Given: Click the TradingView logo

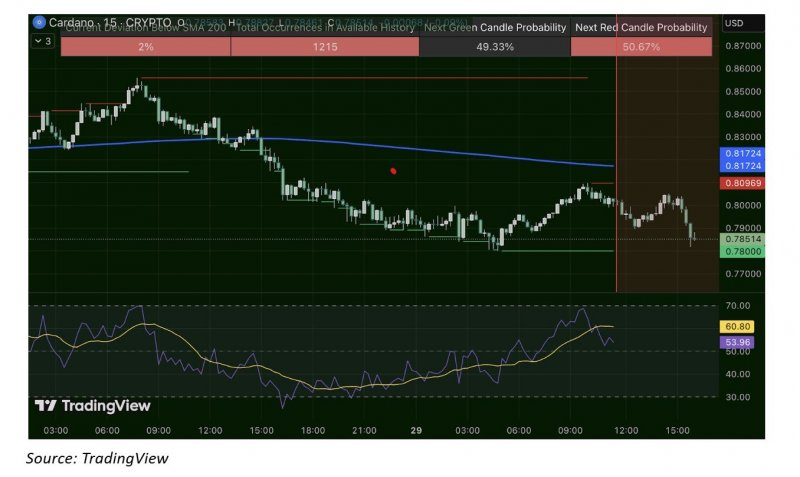Looking at the screenshot, I should point(92,406).
